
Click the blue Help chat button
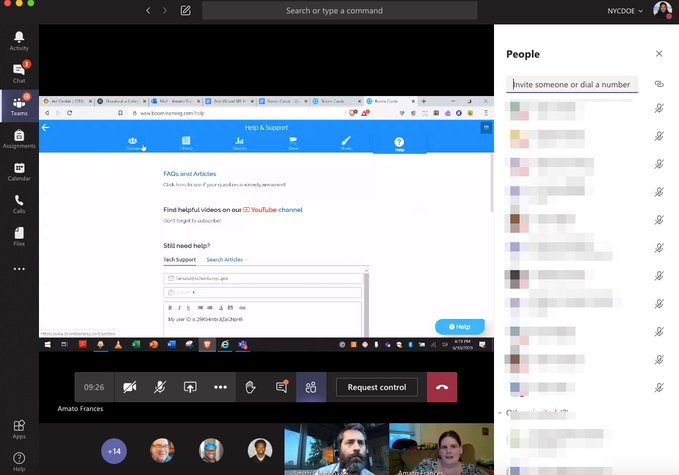pos(459,327)
